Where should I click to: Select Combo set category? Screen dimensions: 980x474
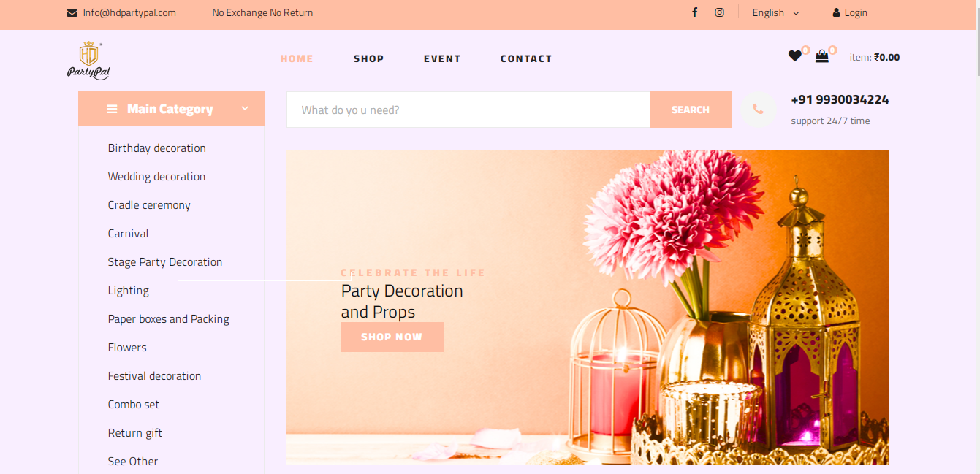134,404
